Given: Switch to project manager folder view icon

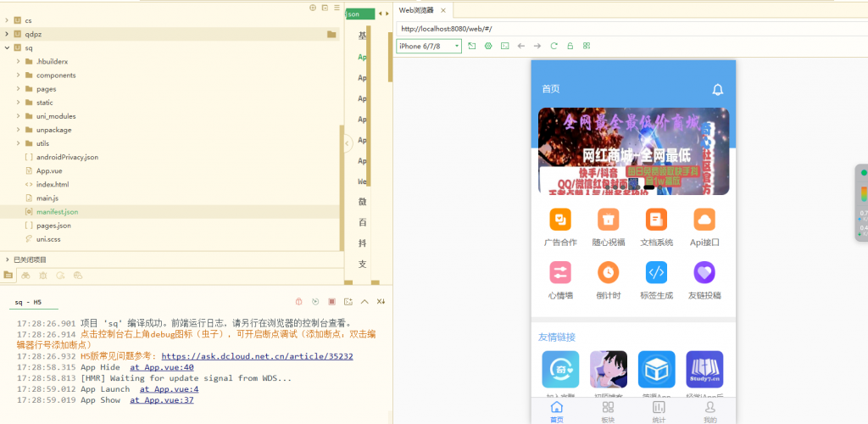Looking at the screenshot, I should pyautogui.click(x=8, y=275).
